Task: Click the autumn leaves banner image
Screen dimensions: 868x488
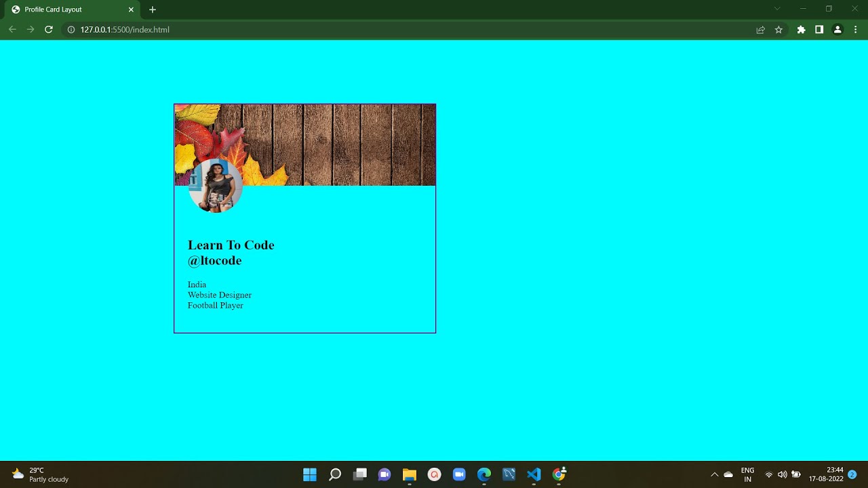Action: tap(305, 145)
